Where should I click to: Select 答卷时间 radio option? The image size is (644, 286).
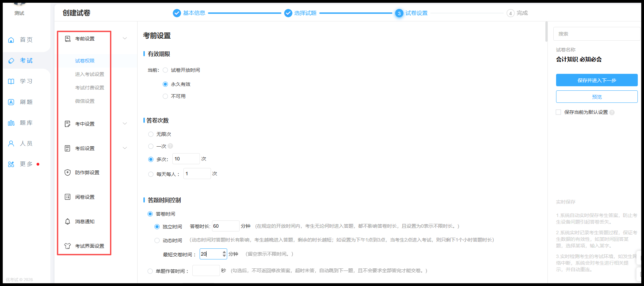150,214
